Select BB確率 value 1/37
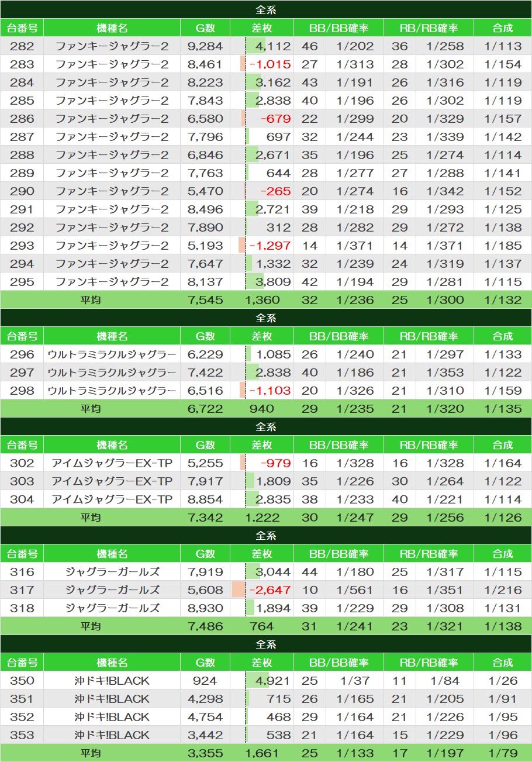Viewport: 532px width, 762px height. point(355,681)
